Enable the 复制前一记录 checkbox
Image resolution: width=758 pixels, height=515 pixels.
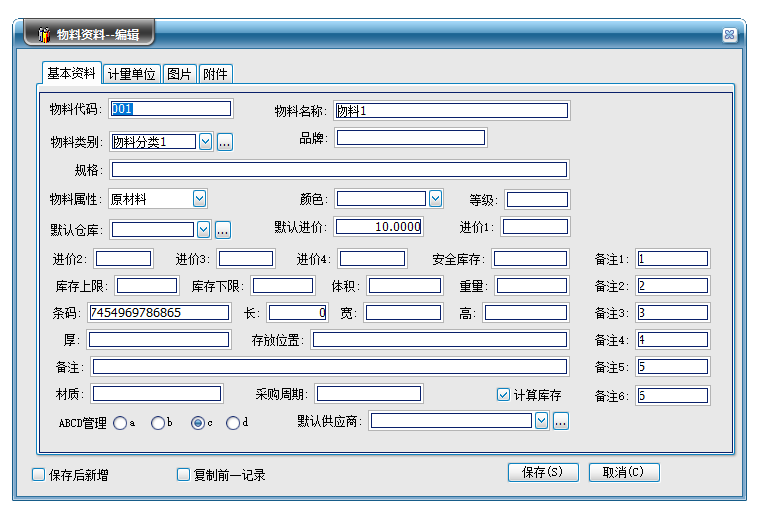pos(183,474)
